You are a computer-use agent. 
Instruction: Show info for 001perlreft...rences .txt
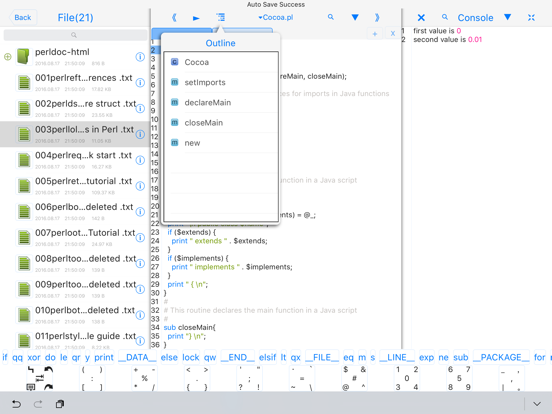pos(140,83)
